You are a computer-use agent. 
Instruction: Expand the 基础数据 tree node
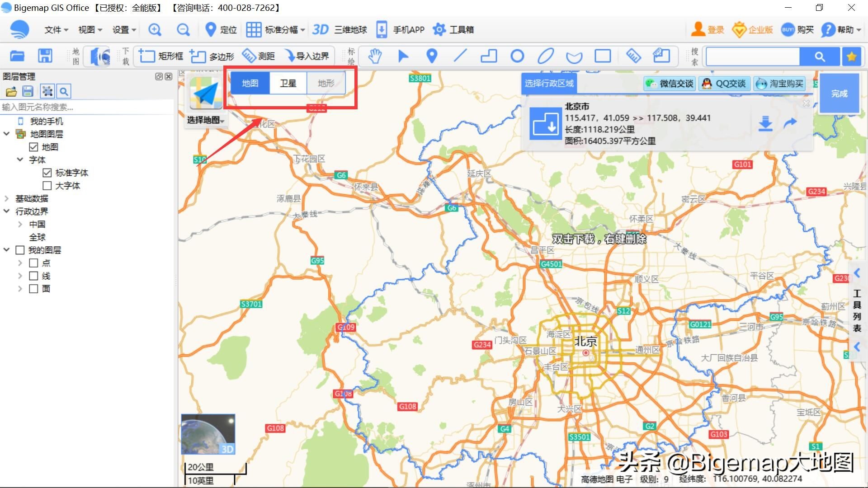(x=6, y=198)
